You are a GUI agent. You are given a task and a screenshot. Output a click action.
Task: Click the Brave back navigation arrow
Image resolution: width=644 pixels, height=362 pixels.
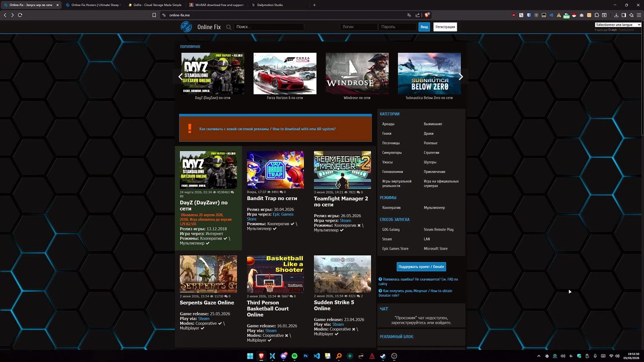click(5, 15)
